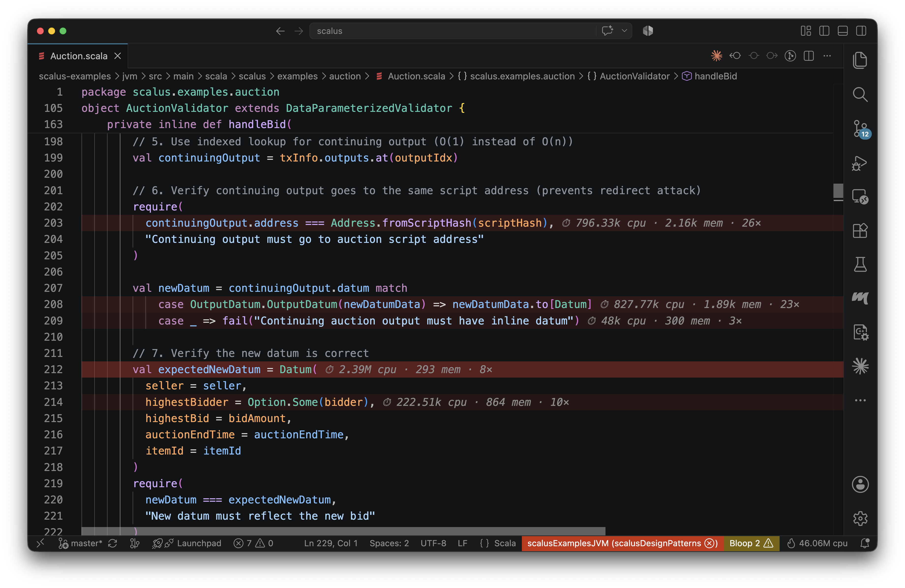Navigate forward with the right arrow

coord(299,31)
